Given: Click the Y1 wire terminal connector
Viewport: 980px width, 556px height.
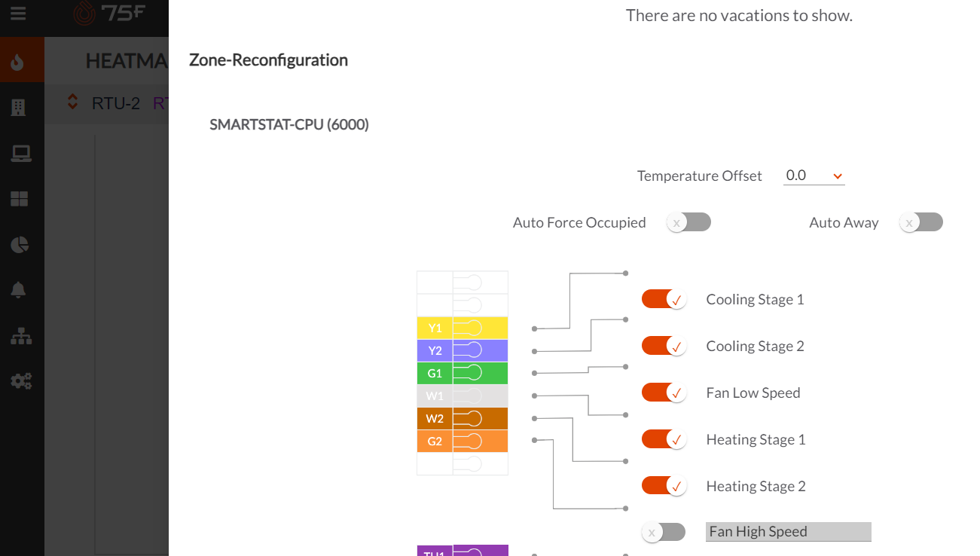Looking at the screenshot, I should (x=475, y=328).
